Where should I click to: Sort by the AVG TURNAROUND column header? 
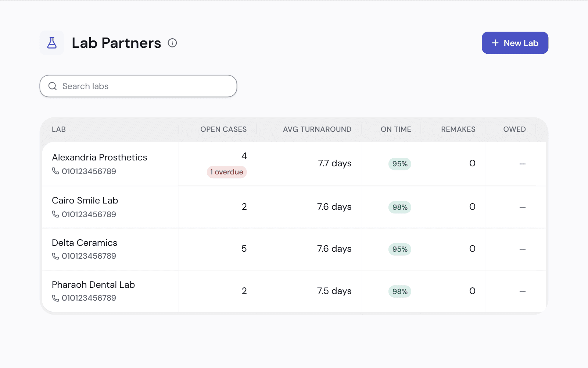[317, 129]
